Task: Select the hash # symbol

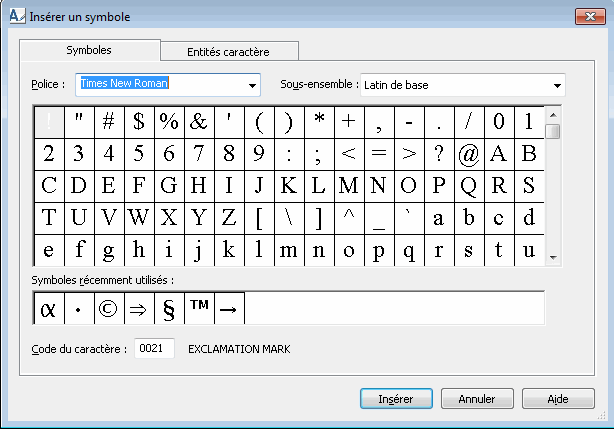Action: click(x=109, y=122)
